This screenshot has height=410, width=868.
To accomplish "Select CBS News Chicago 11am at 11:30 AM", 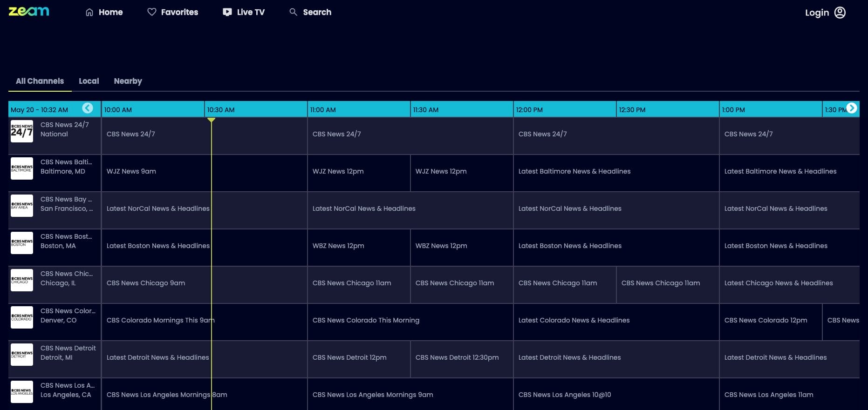I will pyautogui.click(x=462, y=285).
